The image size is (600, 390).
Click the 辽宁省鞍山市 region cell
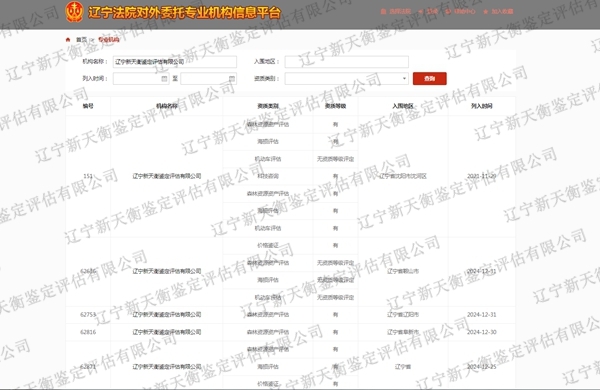(403, 271)
